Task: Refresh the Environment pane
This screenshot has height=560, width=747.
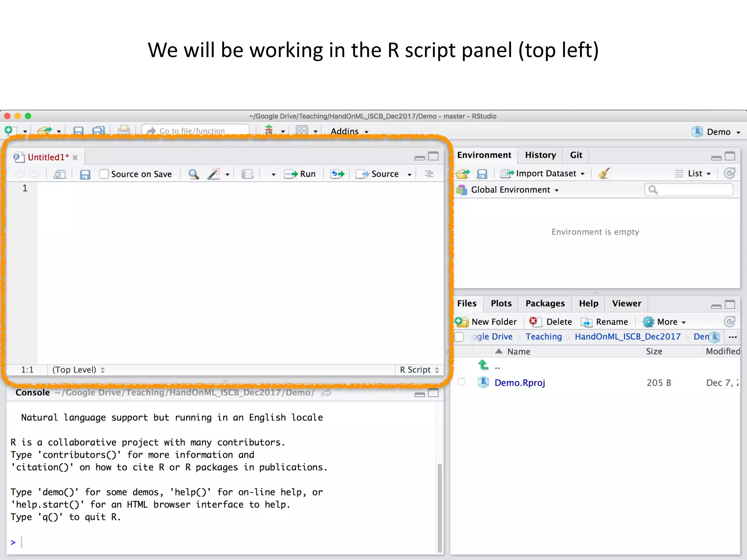Action: pyautogui.click(x=729, y=173)
